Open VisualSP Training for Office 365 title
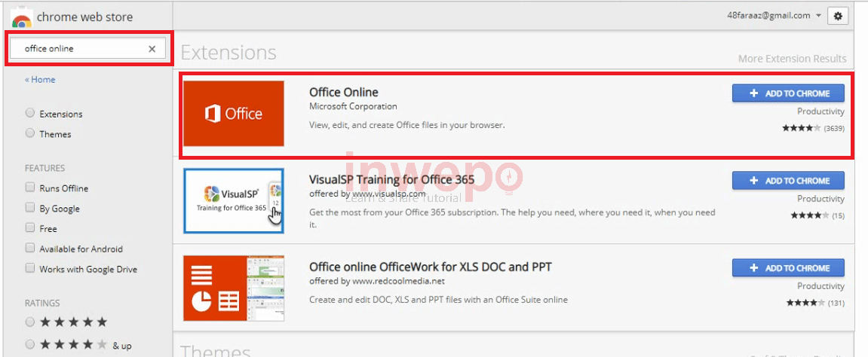 point(392,179)
